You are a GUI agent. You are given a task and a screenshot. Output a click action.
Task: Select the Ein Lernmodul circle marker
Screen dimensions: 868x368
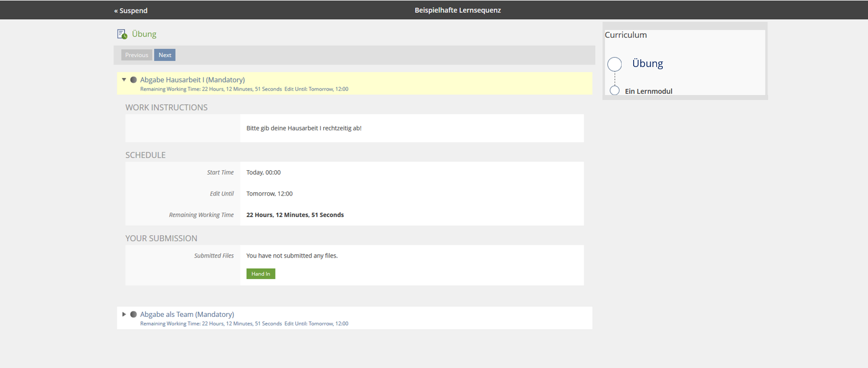tap(615, 91)
